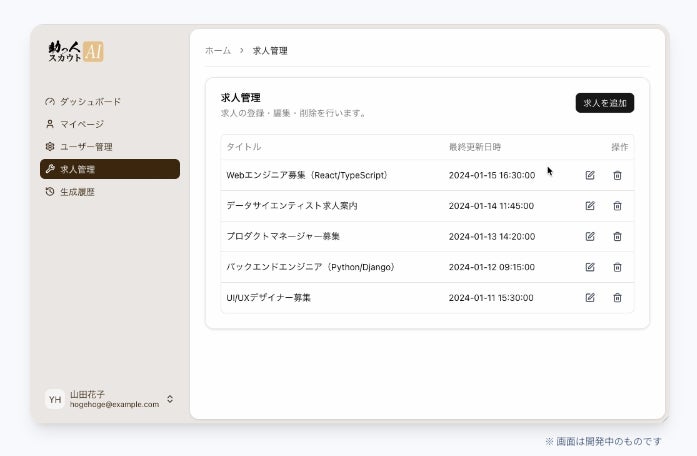Click the 生成履歴 history clock icon
The width and height of the screenshot is (697, 456).
click(x=50, y=192)
